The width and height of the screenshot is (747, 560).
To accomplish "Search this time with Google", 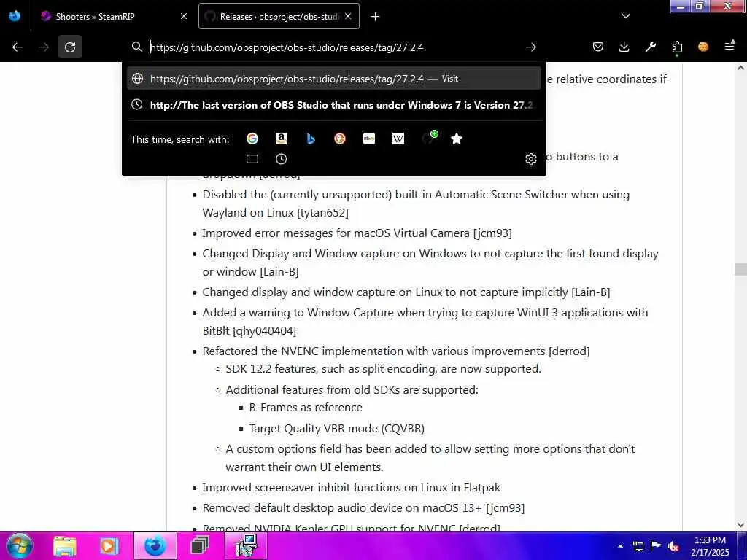I will pyautogui.click(x=252, y=139).
